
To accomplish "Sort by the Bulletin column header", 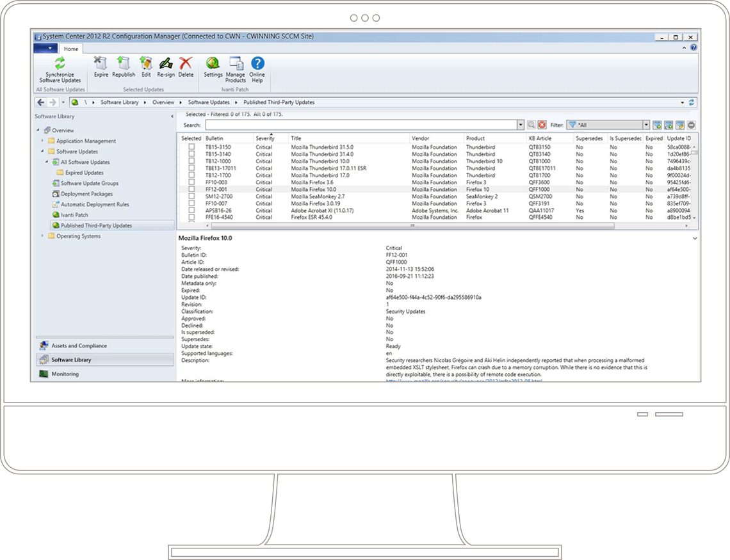I will click(x=228, y=138).
